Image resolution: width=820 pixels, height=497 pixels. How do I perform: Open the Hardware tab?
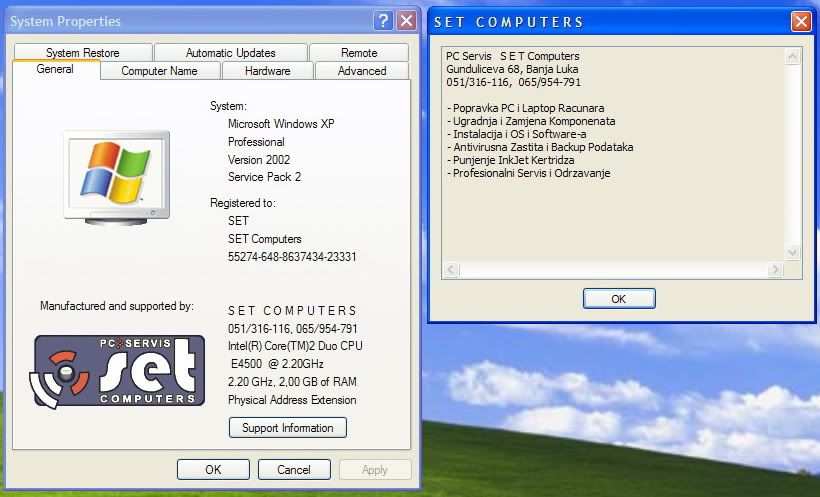point(267,71)
